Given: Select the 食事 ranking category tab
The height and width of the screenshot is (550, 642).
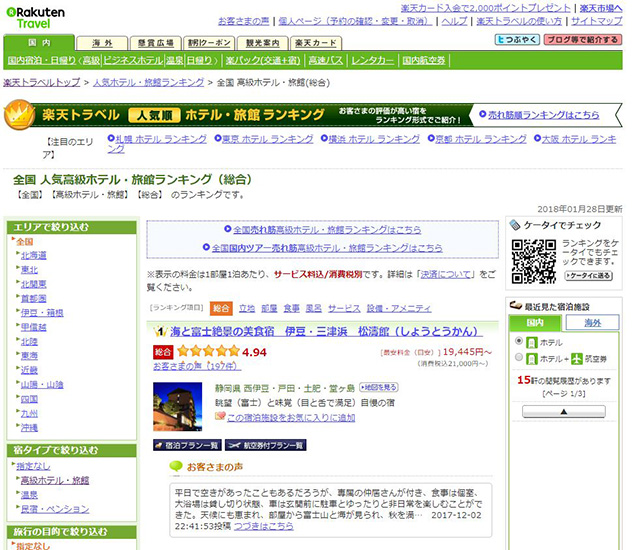Looking at the screenshot, I should coord(291,309).
